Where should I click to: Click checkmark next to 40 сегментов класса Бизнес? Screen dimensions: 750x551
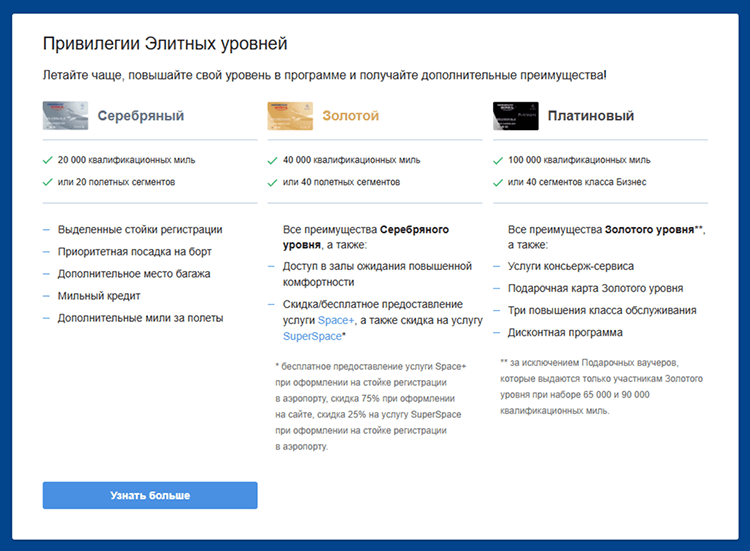[498, 182]
